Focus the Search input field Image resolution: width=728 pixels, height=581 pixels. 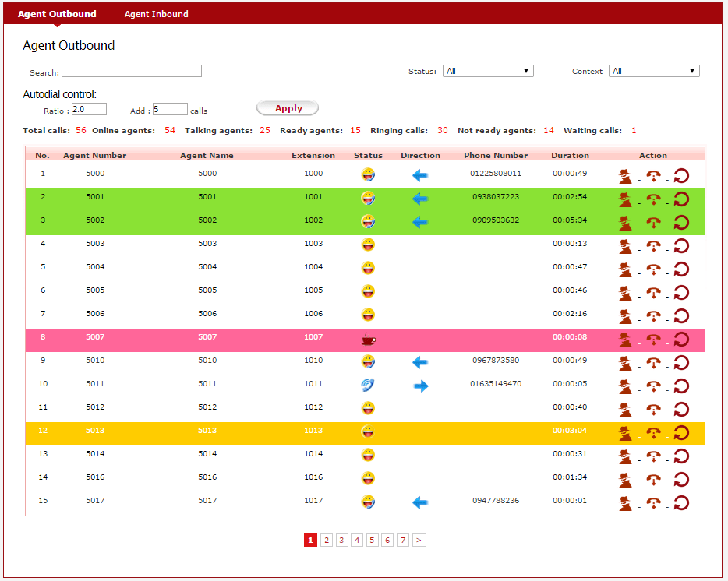(132, 71)
